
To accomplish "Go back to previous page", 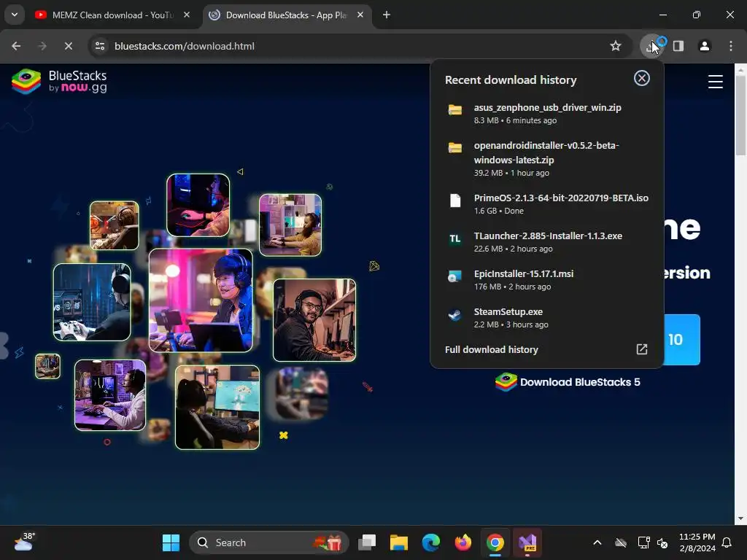I will (x=16, y=46).
